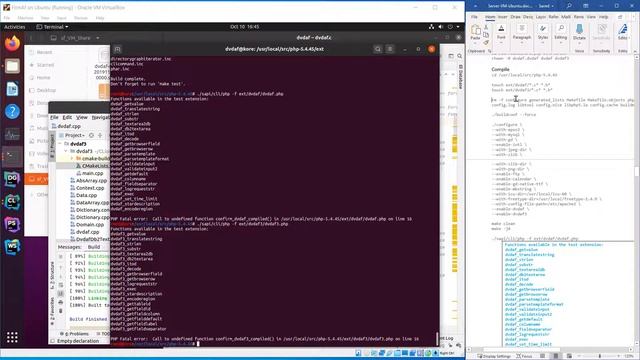Select Desktop in Files sidebar
This screenshot has height=360, width=640.
pyautogui.click(x=46, y=90)
